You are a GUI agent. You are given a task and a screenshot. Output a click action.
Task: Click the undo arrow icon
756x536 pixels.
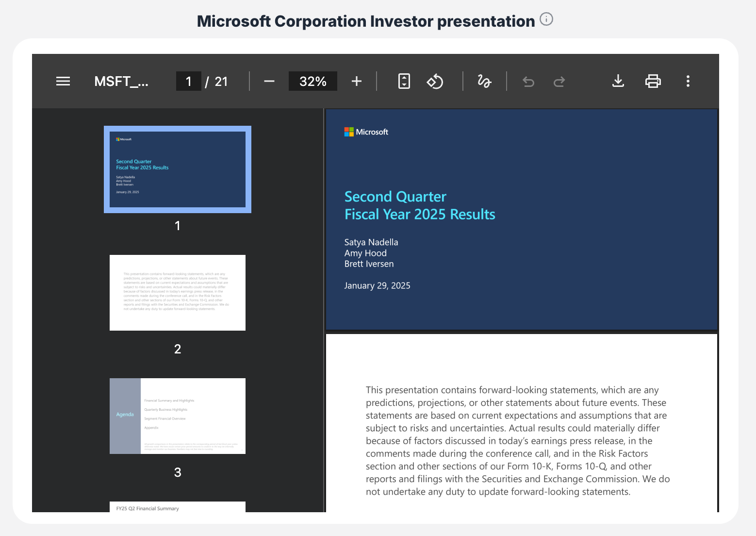528,82
